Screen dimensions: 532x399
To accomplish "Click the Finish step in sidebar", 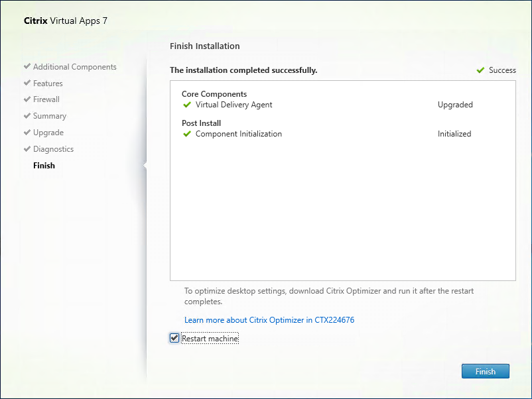I will [x=44, y=166].
